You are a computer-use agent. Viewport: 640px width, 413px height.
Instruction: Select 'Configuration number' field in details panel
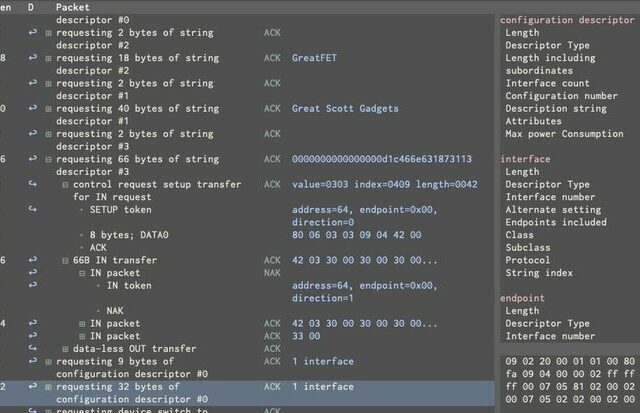coord(555,96)
